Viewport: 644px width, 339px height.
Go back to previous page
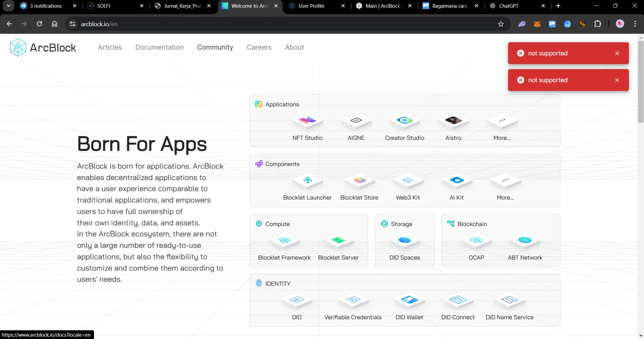coord(9,24)
